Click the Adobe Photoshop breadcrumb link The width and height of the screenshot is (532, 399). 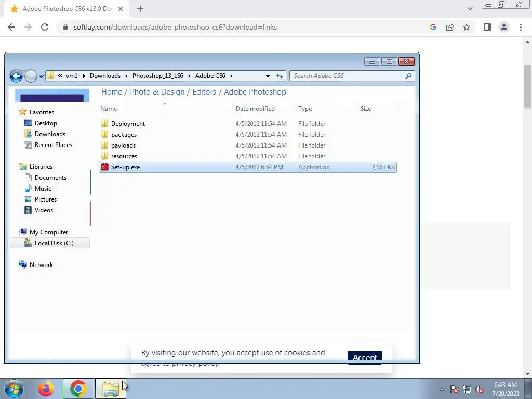(x=255, y=92)
